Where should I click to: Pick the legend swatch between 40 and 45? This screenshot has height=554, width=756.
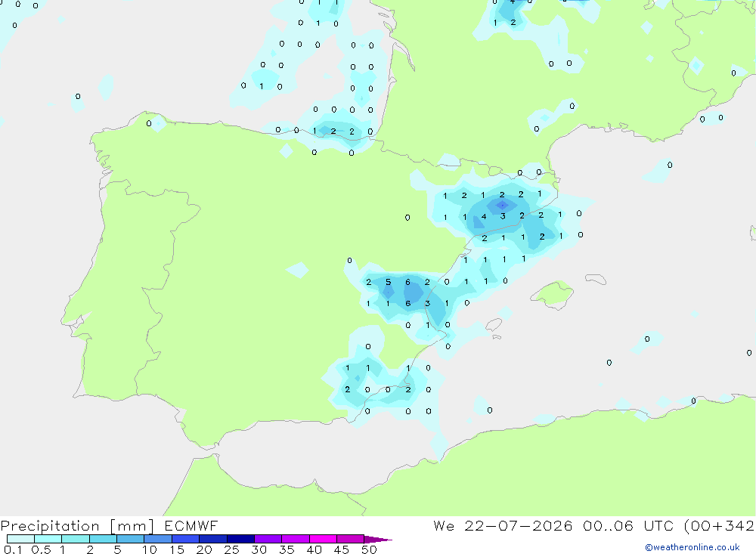[323, 539]
